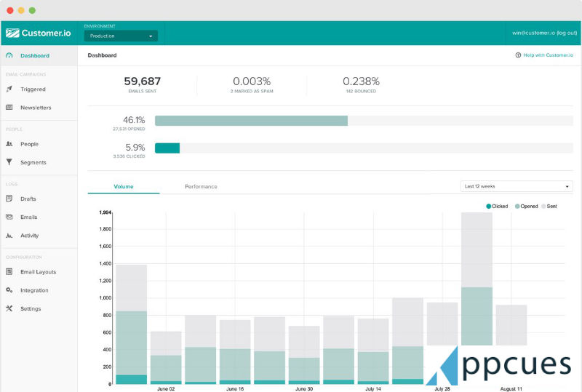Click the Triggered paper plane icon
Screen dimensions: 582x392
coord(9,89)
